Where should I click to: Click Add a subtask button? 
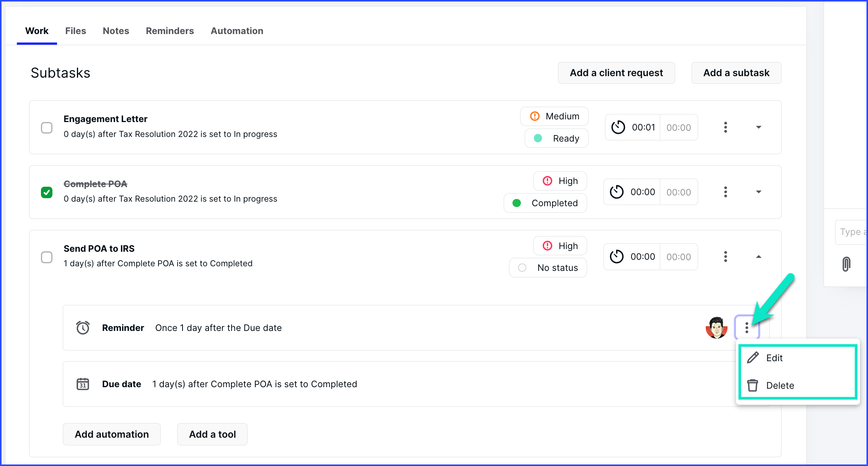pos(736,73)
